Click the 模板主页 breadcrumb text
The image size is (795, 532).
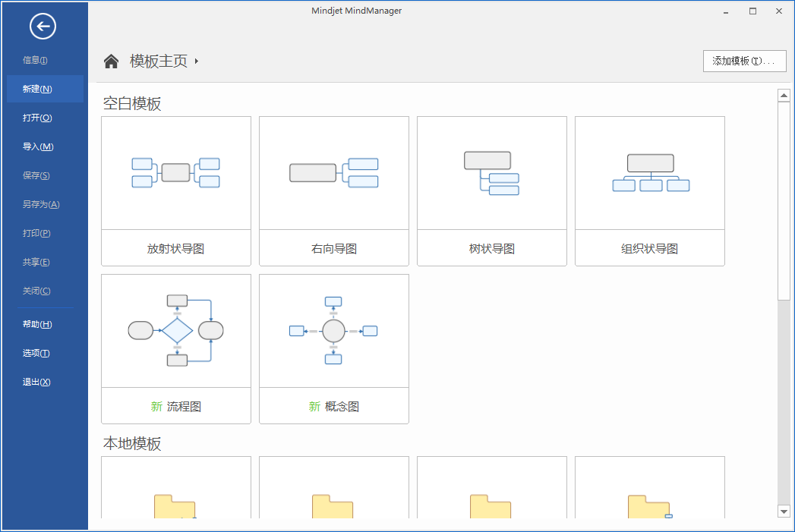coord(159,61)
